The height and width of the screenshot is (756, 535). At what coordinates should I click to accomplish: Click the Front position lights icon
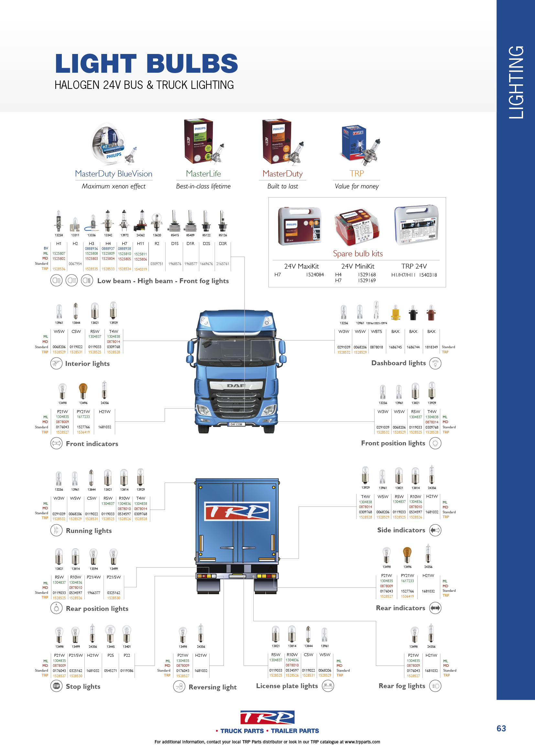(x=435, y=443)
